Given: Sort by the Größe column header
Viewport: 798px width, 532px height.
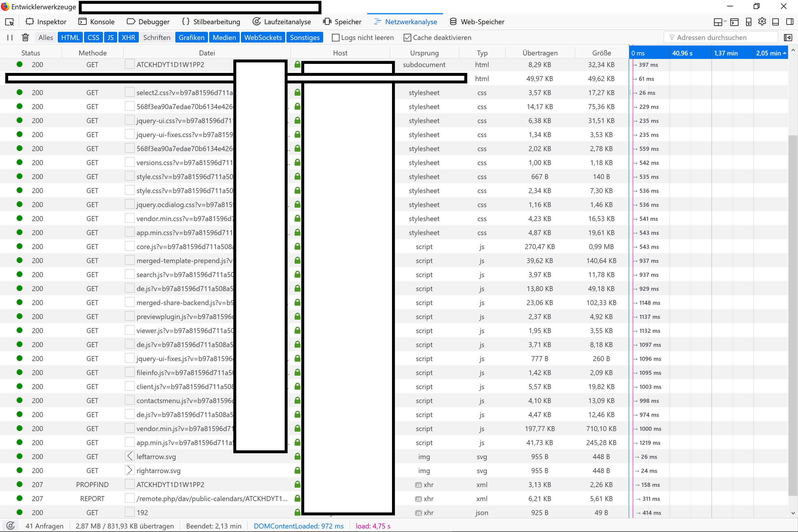Looking at the screenshot, I should pos(601,53).
